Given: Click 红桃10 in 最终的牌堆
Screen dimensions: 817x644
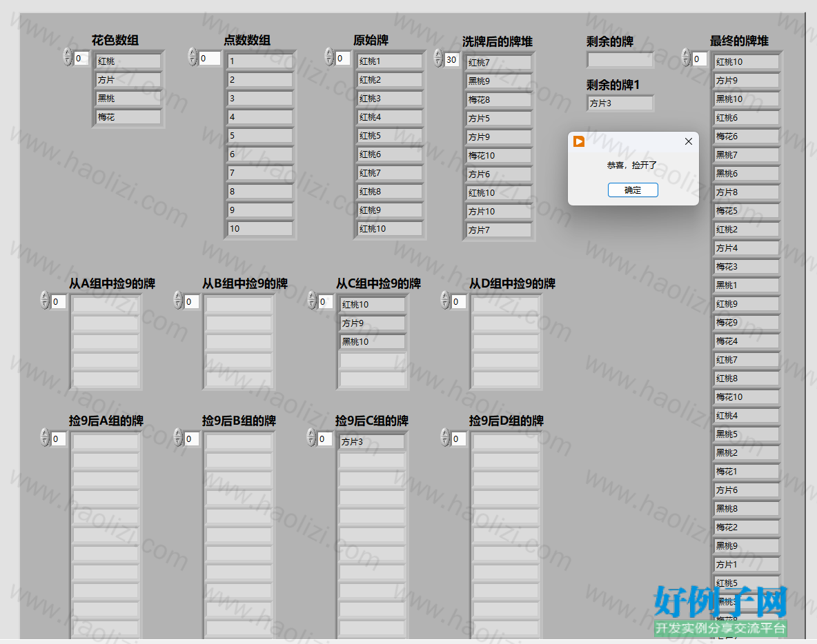Looking at the screenshot, I should 746,62.
